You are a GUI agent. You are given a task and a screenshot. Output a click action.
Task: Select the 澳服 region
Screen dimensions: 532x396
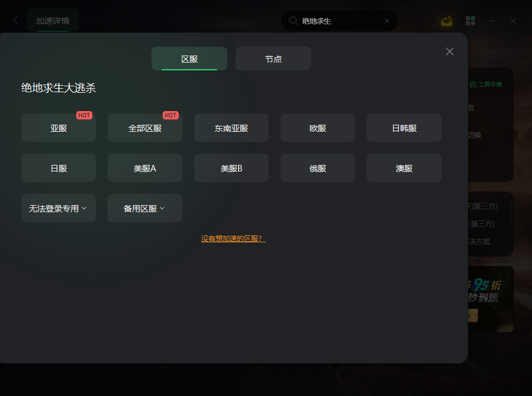[x=404, y=168]
